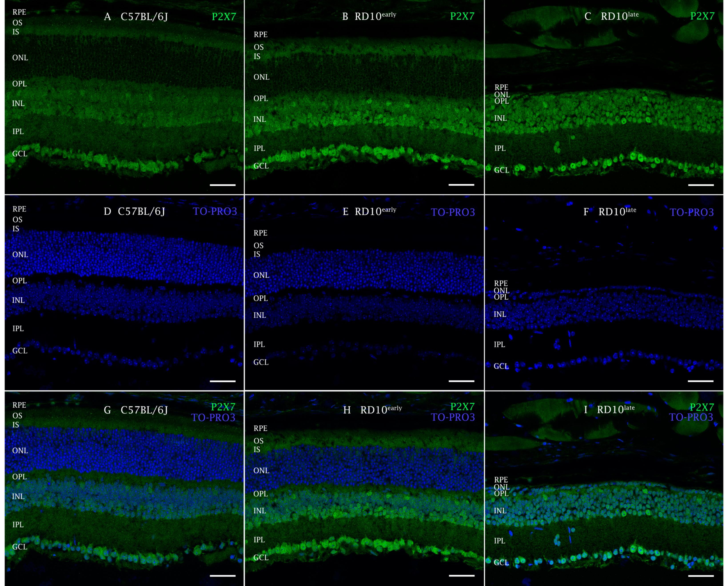Click the TO-PRO3 label in panel D
728x586 pixels.
point(215,211)
